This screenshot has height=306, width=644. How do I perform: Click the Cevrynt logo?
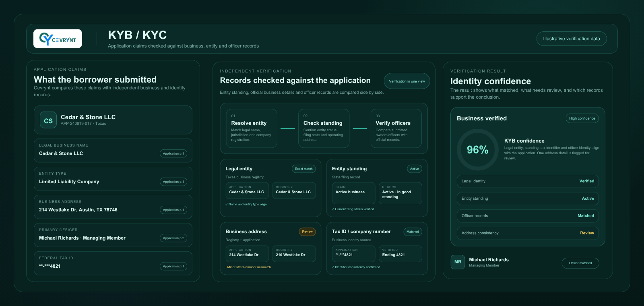pyautogui.click(x=58, y=39)
